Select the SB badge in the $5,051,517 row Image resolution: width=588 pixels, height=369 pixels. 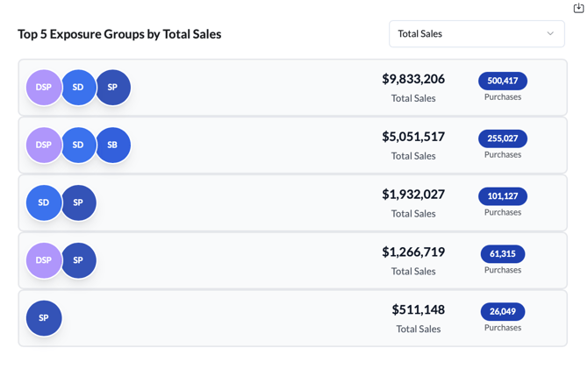click(x=113, y=145)
